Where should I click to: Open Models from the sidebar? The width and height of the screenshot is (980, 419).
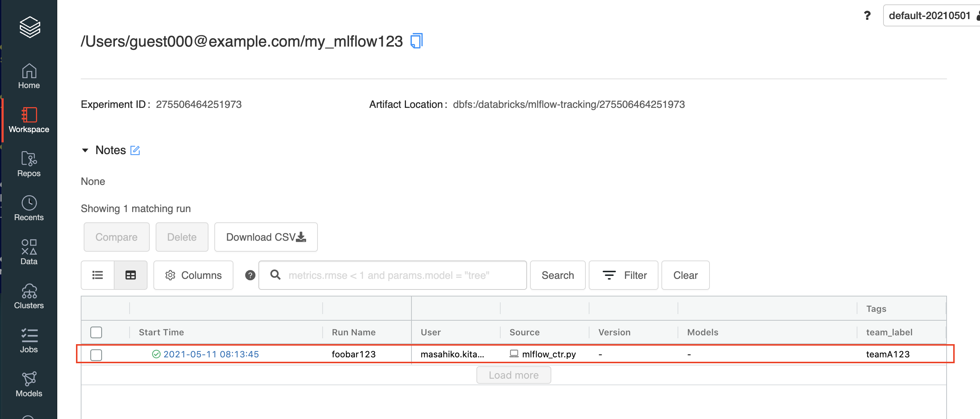tap(29, 384)
